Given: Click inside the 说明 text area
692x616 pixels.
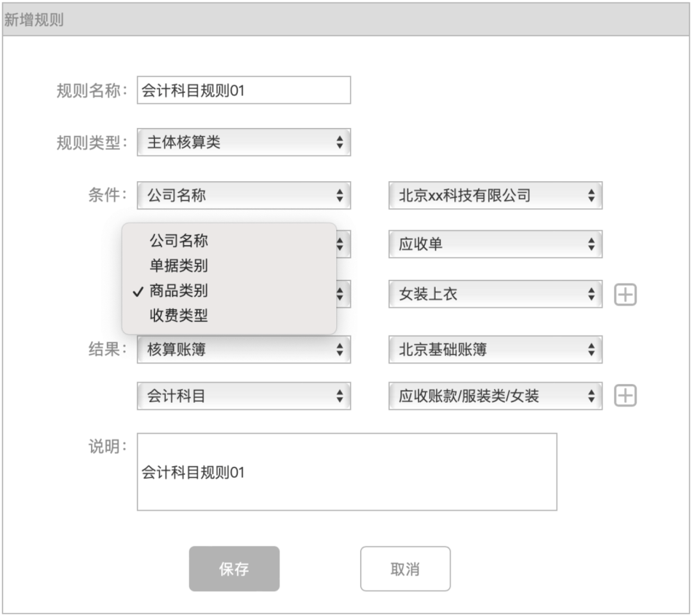Looking at the screenshot, I should point(346,472).
